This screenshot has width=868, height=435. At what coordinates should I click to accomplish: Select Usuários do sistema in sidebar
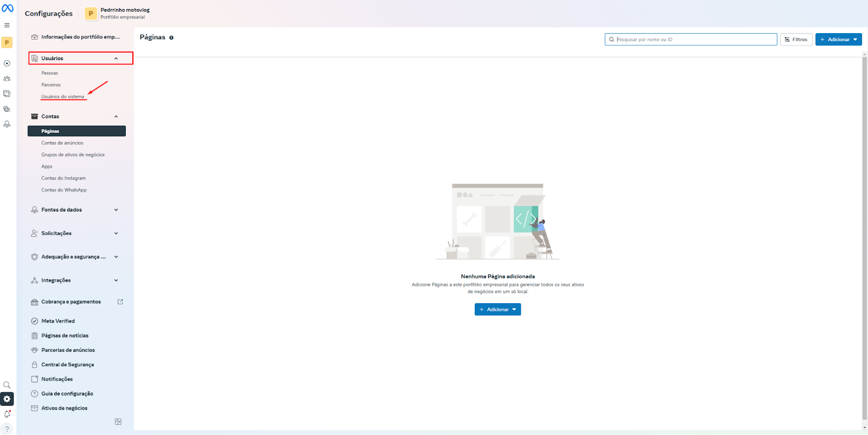point(63,97)
